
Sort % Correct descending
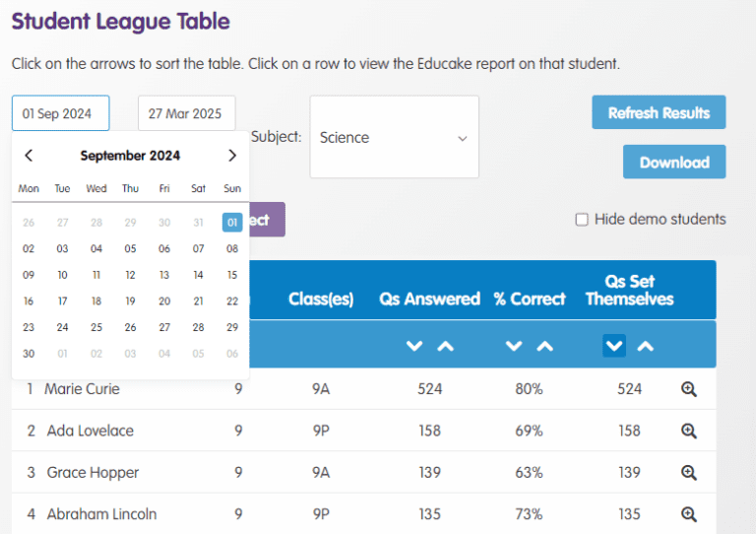[513, 346]
